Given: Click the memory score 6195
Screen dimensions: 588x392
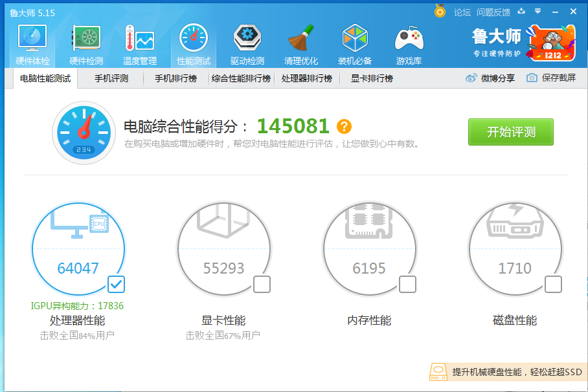Looking at the screenshot, I should click(x=369, y=268).
